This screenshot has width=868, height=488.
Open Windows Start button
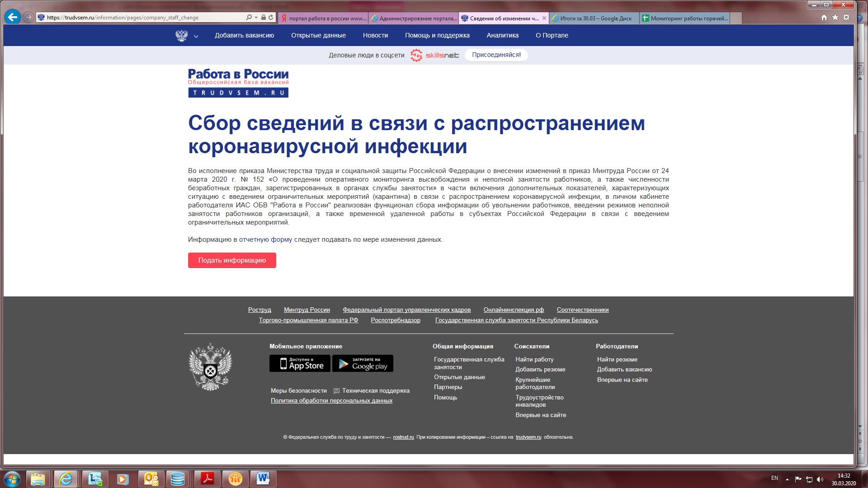point(12,479)
